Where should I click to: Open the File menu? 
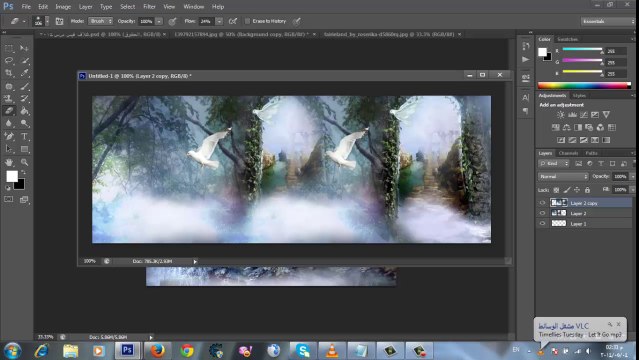point(26,7)
